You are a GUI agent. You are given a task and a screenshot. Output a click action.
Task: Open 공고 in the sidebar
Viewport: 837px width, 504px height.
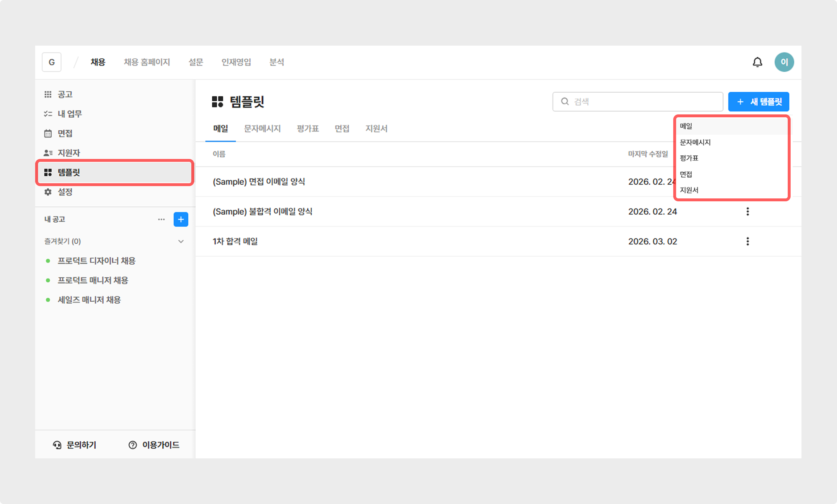[115, 94]
